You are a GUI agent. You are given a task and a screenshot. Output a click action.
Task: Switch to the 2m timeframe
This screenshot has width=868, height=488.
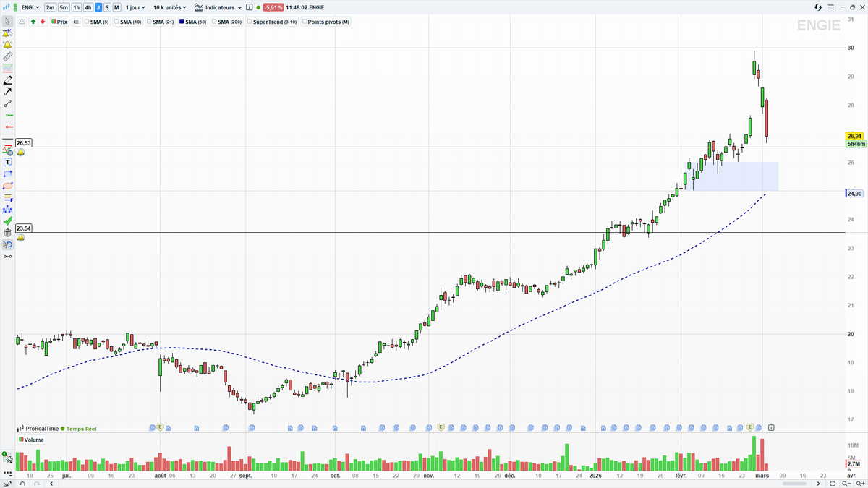[50, 7]
